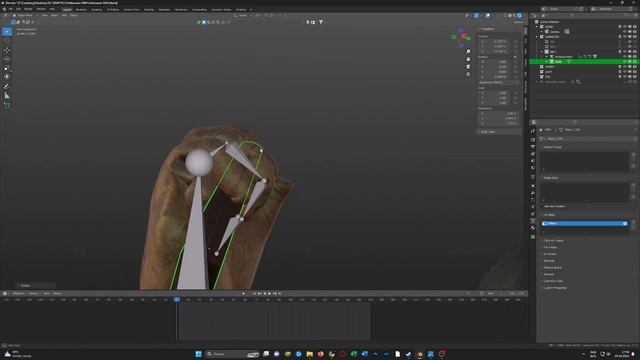Select the Scale tool

click(7, 68)
